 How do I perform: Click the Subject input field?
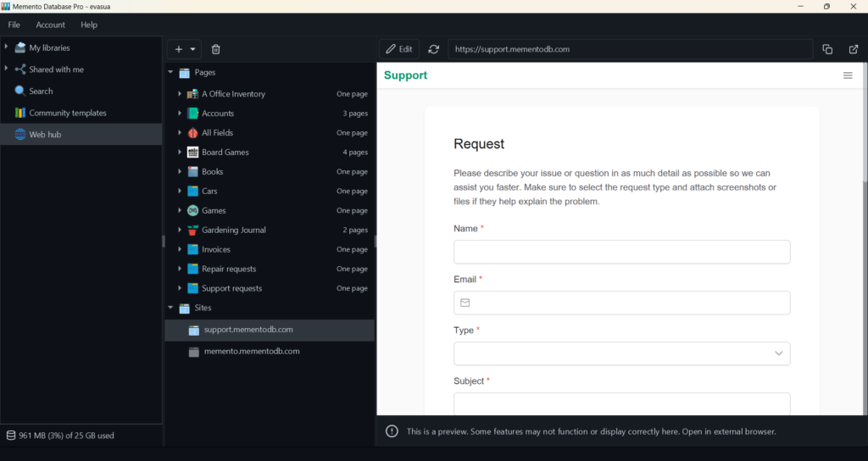pyautogui.click(x=621, y=404)
